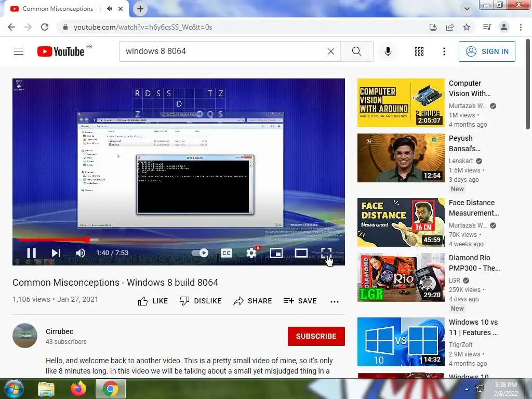Run search with the magnifier button
The height and width of the screenshot is (399, 532).
356,51
